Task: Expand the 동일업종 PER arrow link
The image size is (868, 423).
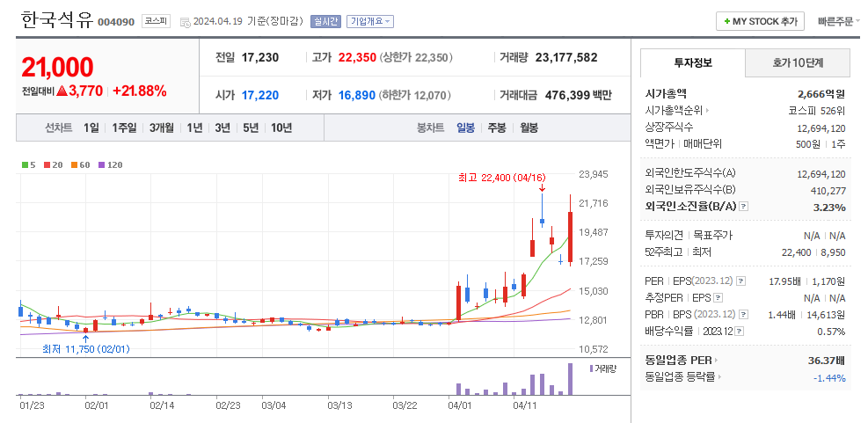Action: tap(681, 361)
